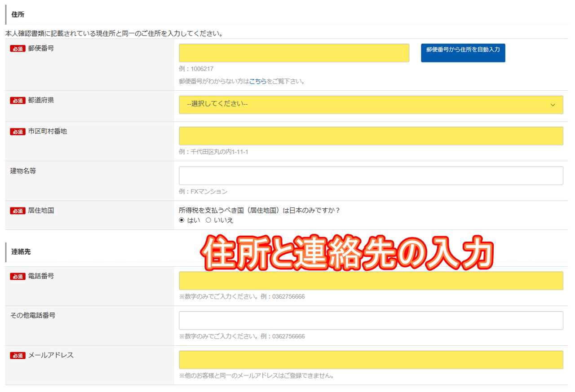Select はい radio for 居住地国
This screenshot has height=392, width=575.
pos(181,220)
